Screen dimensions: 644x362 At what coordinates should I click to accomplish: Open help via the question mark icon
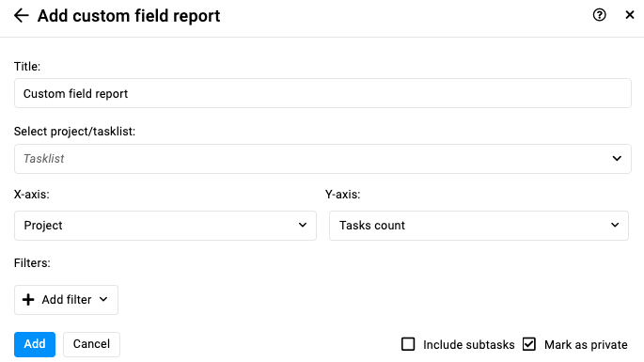pyautogui.click(x=599, y=15)
